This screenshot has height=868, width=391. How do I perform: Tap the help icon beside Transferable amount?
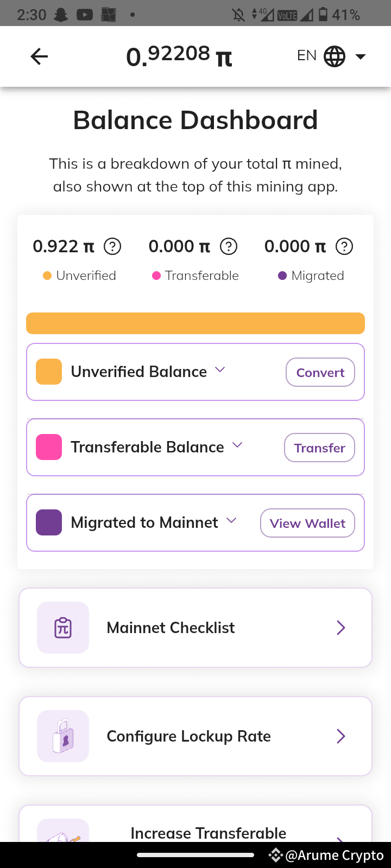(x=229, y=247)
